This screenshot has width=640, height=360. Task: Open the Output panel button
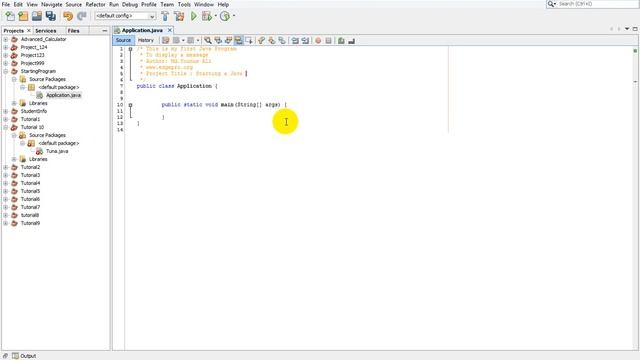pyautogui.click(x=24, y=356)
